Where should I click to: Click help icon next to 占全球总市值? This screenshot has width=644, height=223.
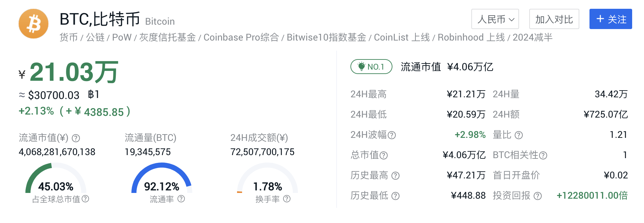point(86,199)
